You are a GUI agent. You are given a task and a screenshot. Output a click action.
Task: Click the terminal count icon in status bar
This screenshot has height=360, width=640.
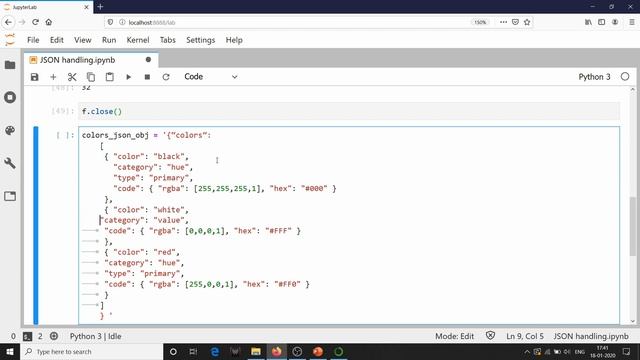pyautogui.click(x=27, y=336)
